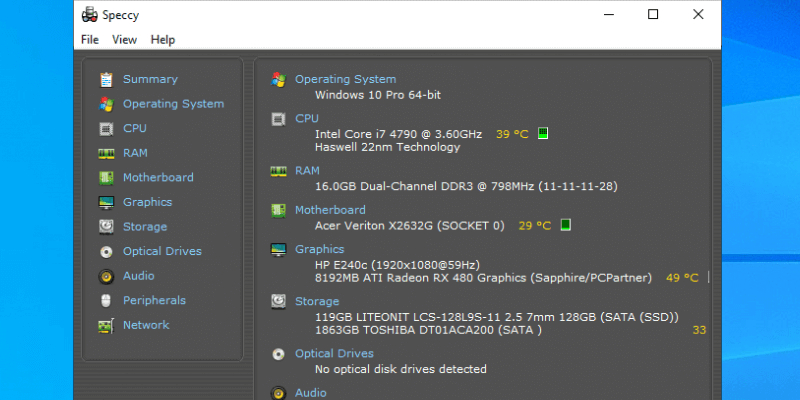Click the Motherboard icon in summary pane
This screenshot has width=800, height=400.
[279, 210]
